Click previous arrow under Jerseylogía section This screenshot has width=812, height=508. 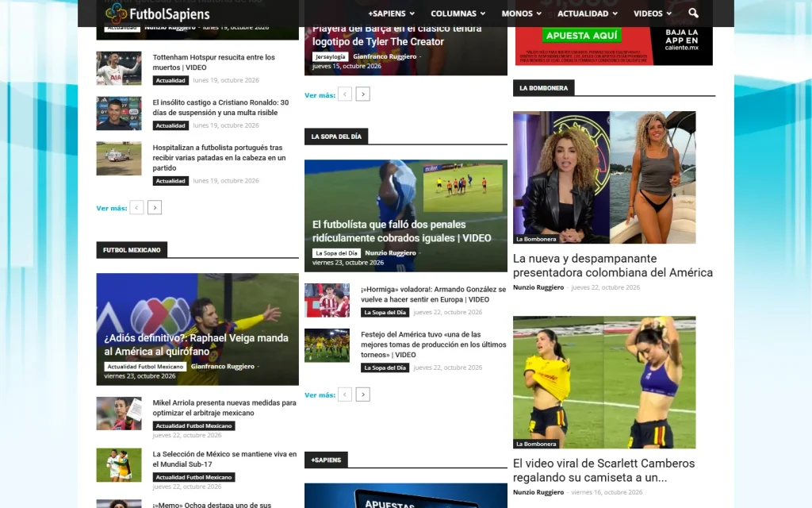pos(345,94)
